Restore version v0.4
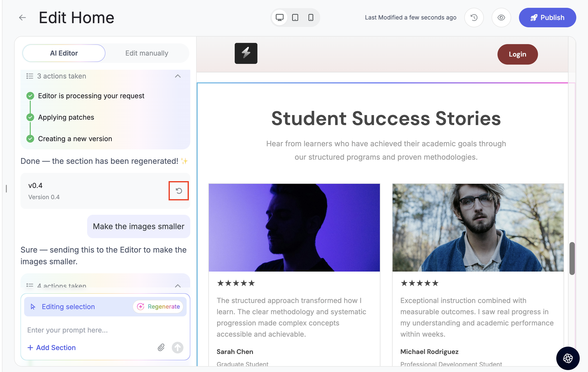The image size is (588, 372). coord(179,191)
